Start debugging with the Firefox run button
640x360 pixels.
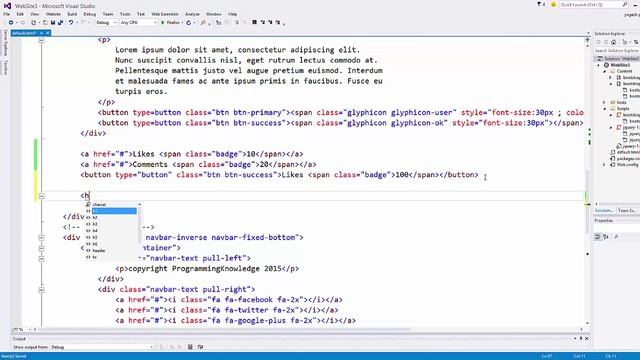[x=170, y=22]
